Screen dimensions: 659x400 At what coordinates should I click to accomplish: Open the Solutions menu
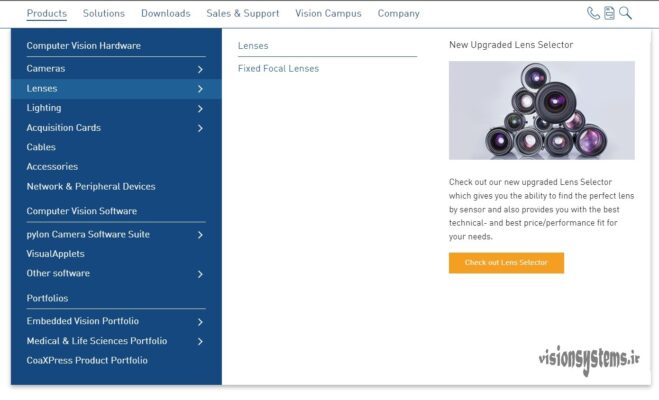tap(104, 14)
